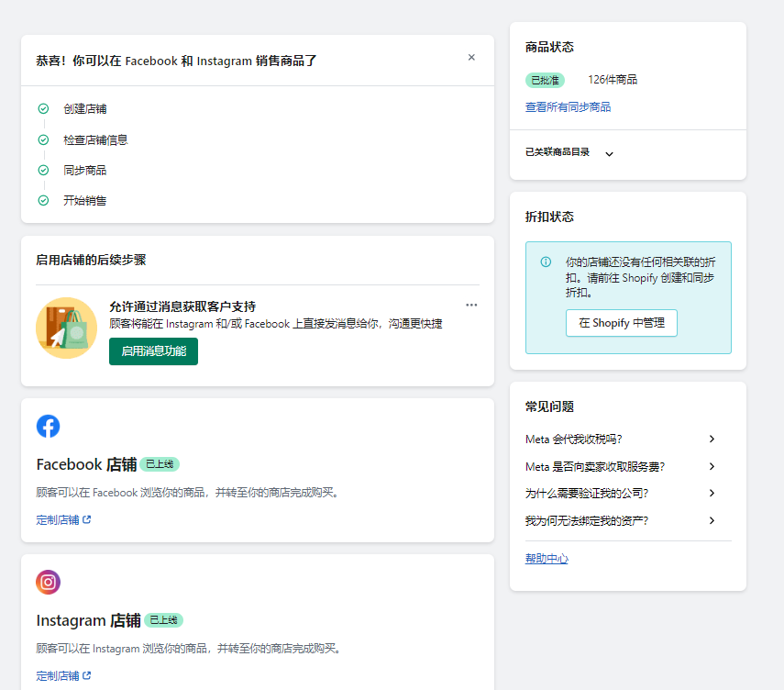This screenshot has height=690, width=784.
Task: Open 定制店铺 link under Instagram 店铺
Action: tap(58, 676)
